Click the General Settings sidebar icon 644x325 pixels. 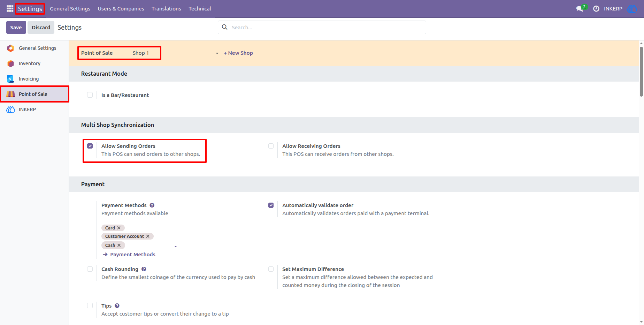click(x=11, y=48)
